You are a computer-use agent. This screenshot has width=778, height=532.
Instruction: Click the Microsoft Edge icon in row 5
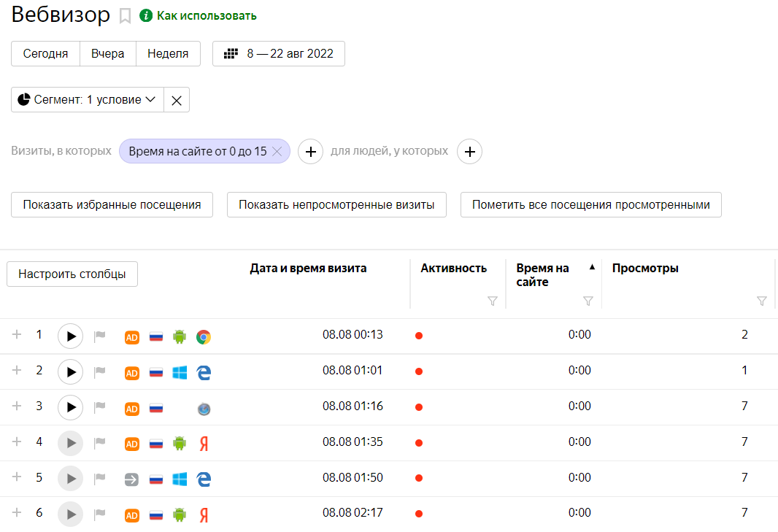pos(203,479)
